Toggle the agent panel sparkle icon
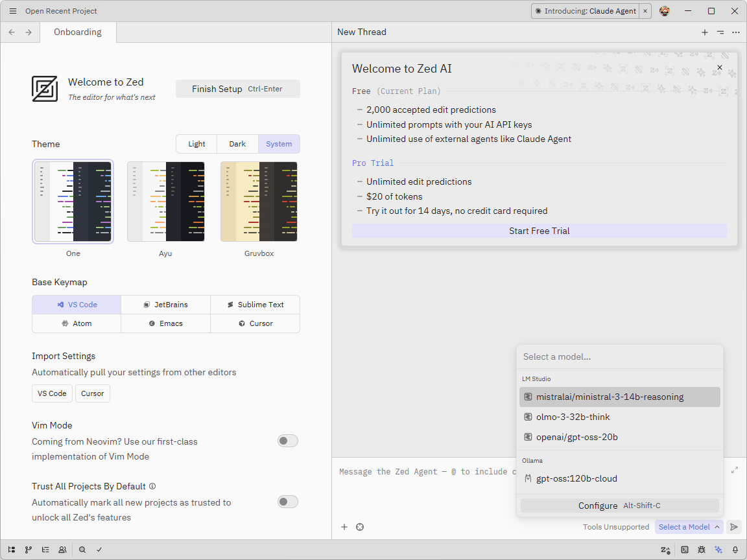Image resolution: width=747 pixels, height=560 pixels. (718, 550)
